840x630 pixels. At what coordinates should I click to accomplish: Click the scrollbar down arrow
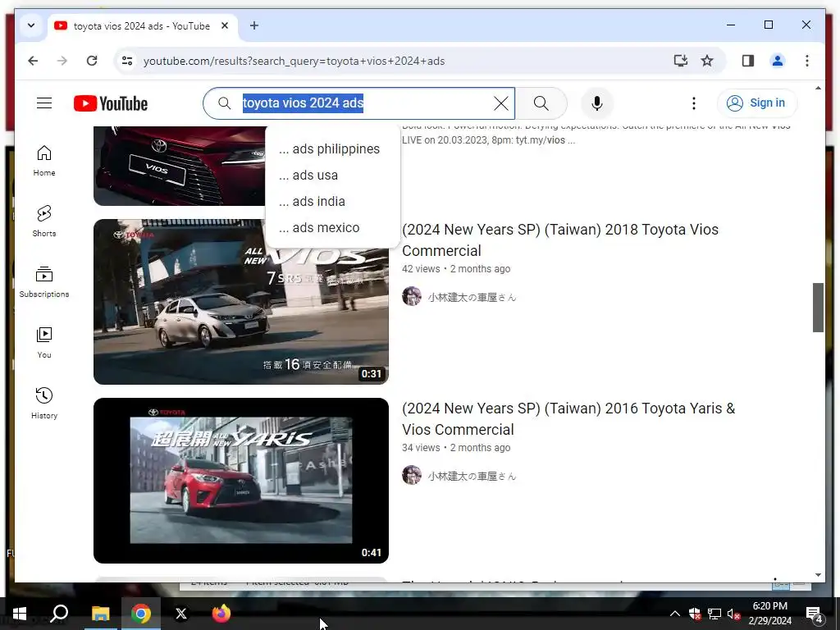click(x=818, y=575)
